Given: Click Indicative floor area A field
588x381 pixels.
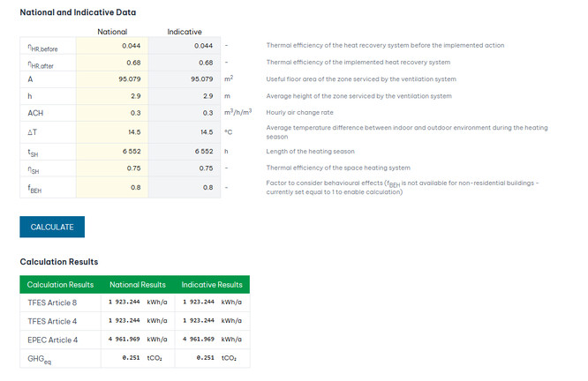Looking at the screenshot, I should click(185, 79).
